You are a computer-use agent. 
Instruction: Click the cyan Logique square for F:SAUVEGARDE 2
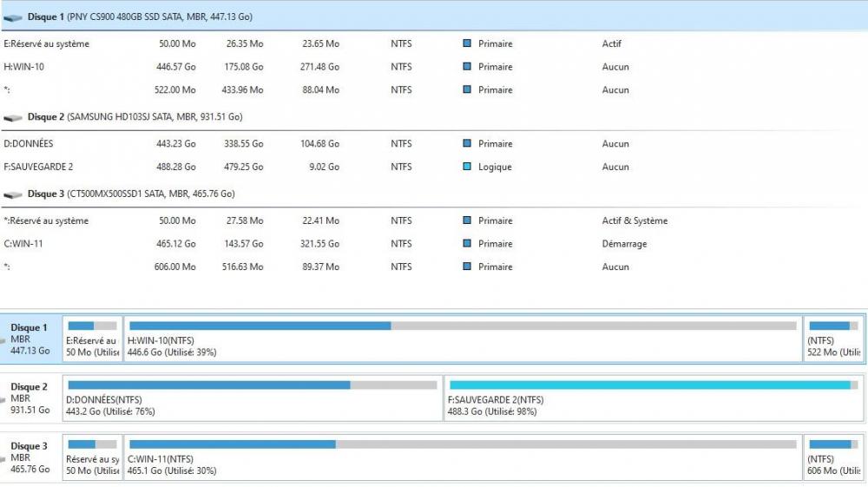click(467, 167)
